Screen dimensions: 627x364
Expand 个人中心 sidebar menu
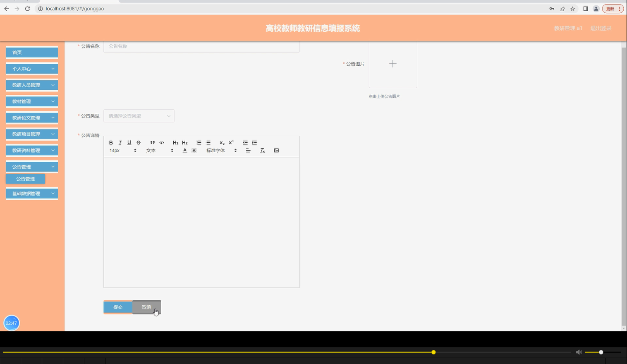point(32,69)
